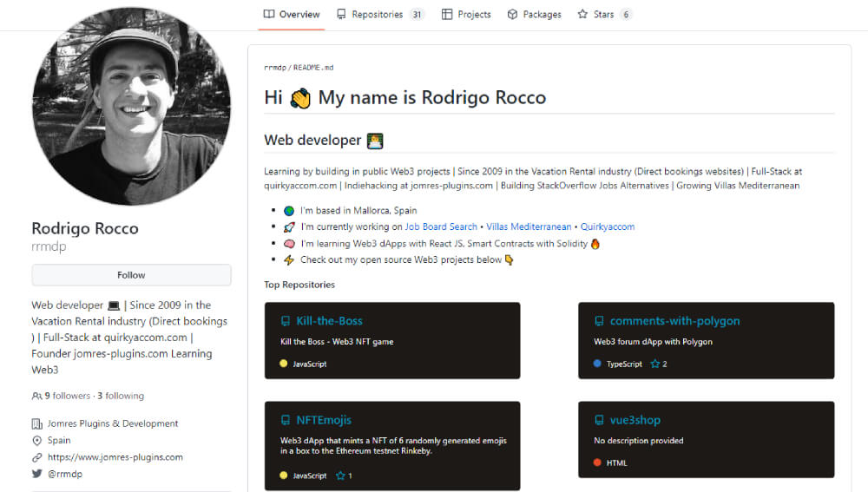Image resolution: width=868 pixels, height=492 pixels.
Task: Click the Top Repositories heading
Action: 299,285
